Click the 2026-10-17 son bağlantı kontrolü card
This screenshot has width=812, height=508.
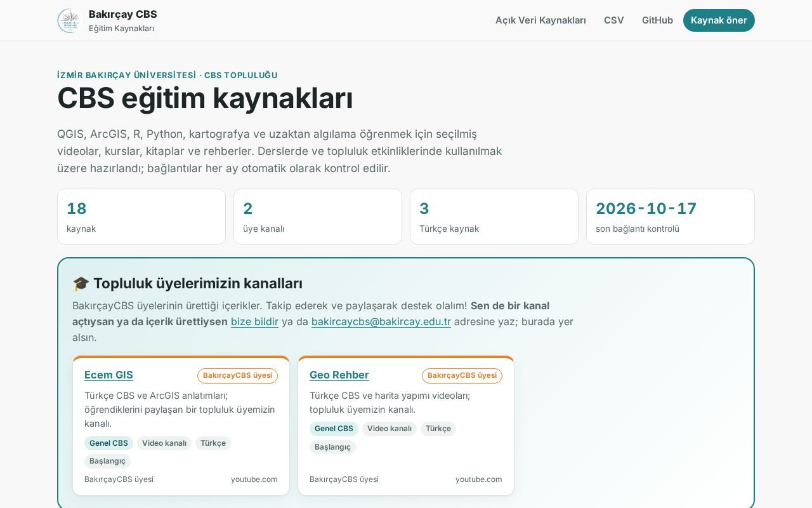671,217
